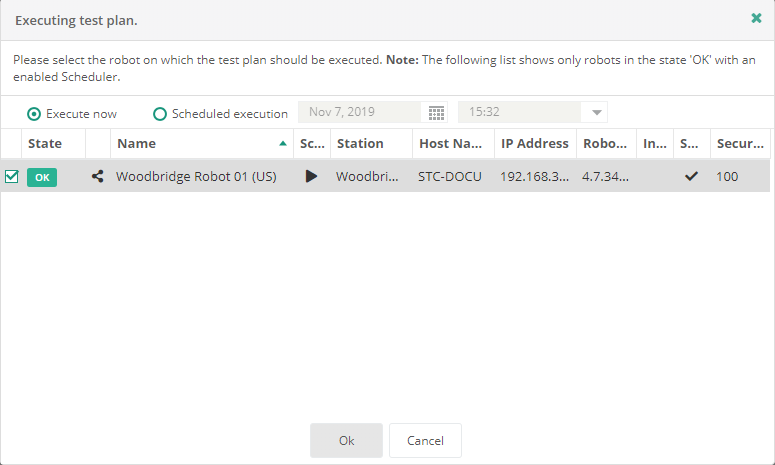Confirm with the Ok button
The height and width of the screenshot is (465, 775).
pyautogui.click(x=346, y=440)
